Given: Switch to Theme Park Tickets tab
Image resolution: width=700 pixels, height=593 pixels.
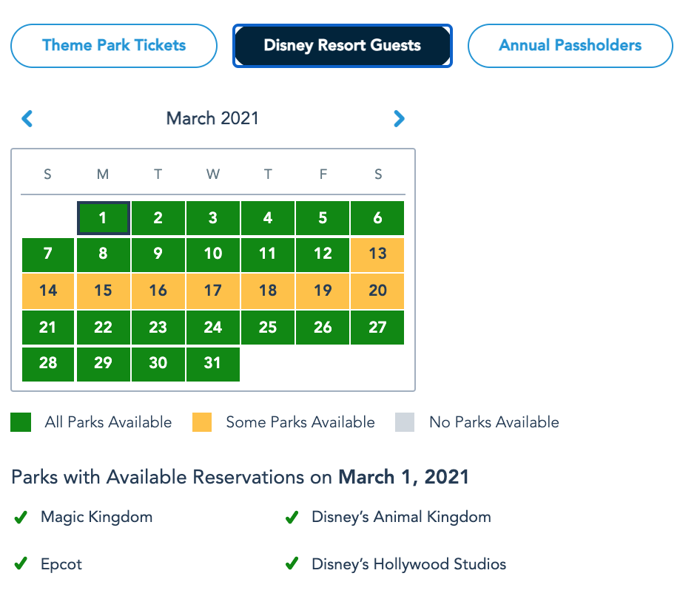Looking at the screenshot, I should [114, 45].
